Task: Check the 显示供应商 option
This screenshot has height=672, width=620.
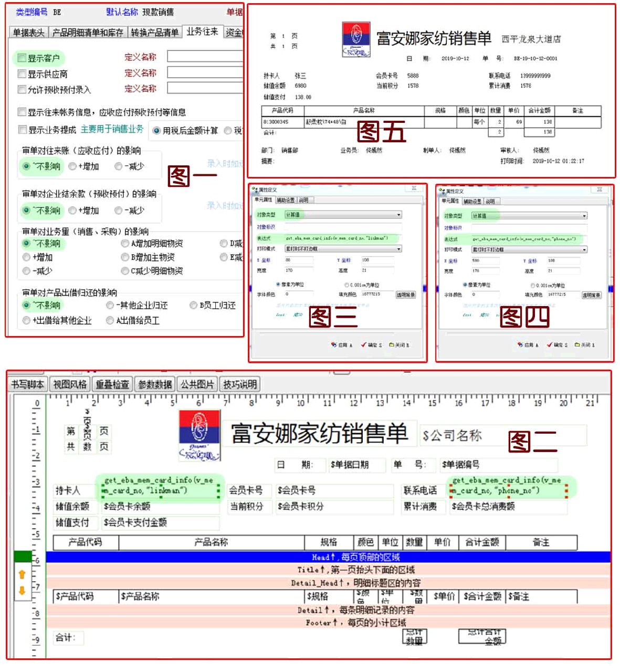Action: [x=22, y=74]
